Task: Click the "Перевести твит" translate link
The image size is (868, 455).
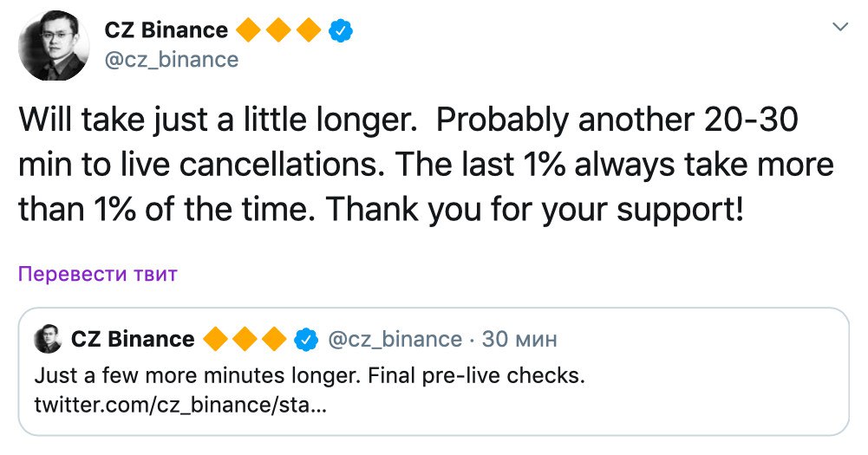Action: pyautogui.click(x=98, y=275)
